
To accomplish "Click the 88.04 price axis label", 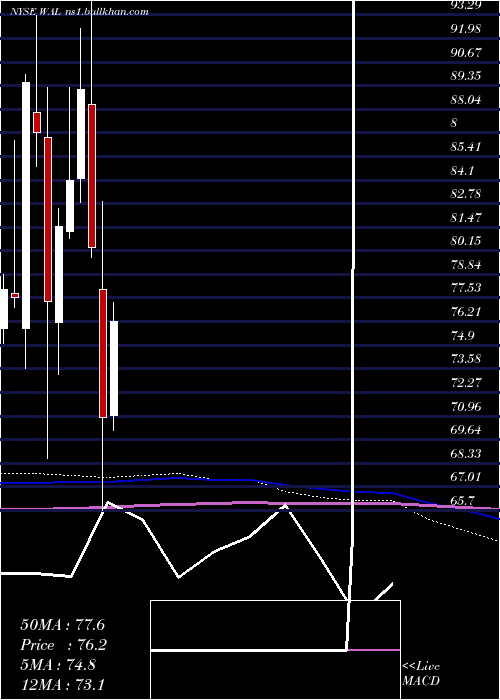I will pyautogui.click(x=466, y=99).
